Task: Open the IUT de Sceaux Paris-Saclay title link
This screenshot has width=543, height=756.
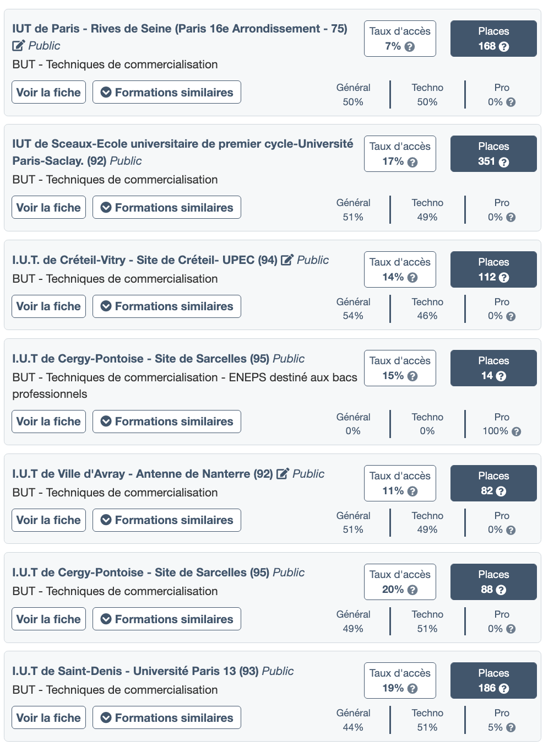Action: pyautogui.click(x=182, y=144)
